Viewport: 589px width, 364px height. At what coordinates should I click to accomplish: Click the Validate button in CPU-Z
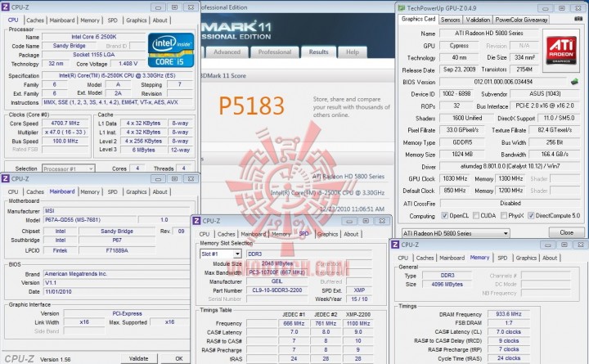pos(138,359)
